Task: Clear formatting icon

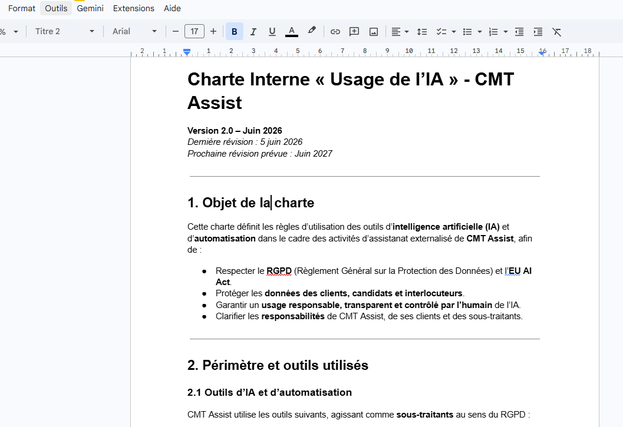Action: click(557, 32)
